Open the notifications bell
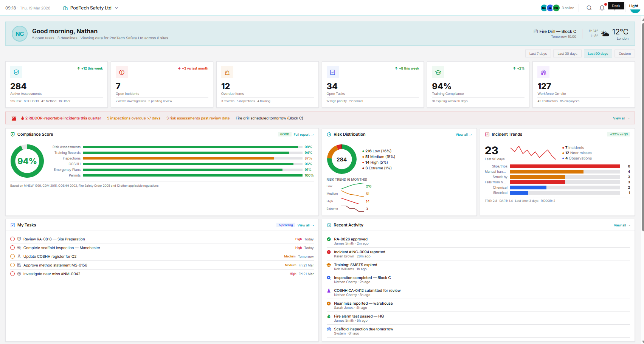 point(602,8)
